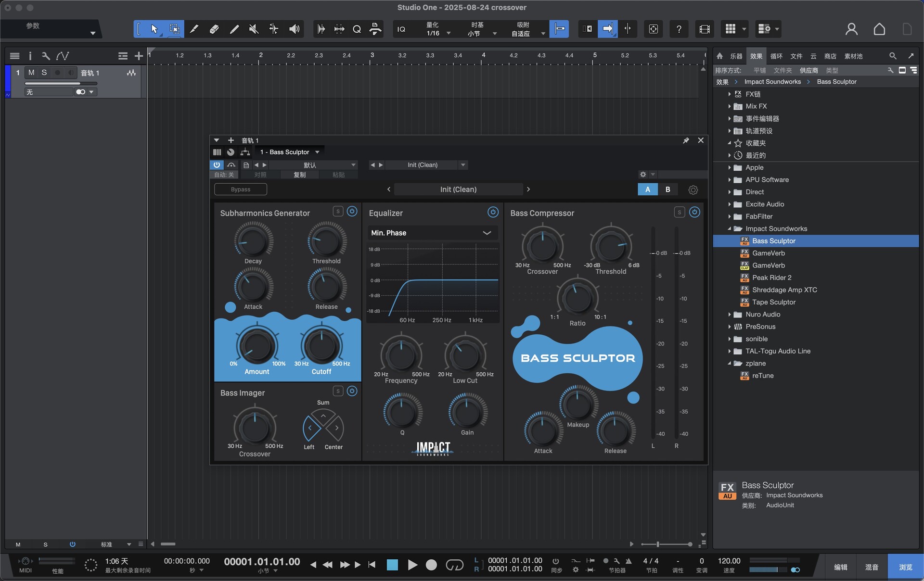Select the A comparison state
924x581 pixels.
648,189
